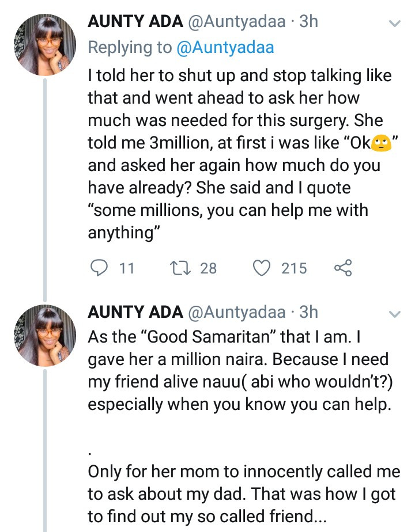Select the @Auntyadaa handle in first tweet header
The height and width of the screenshot is (532, 415).
(x=237, y=22)
